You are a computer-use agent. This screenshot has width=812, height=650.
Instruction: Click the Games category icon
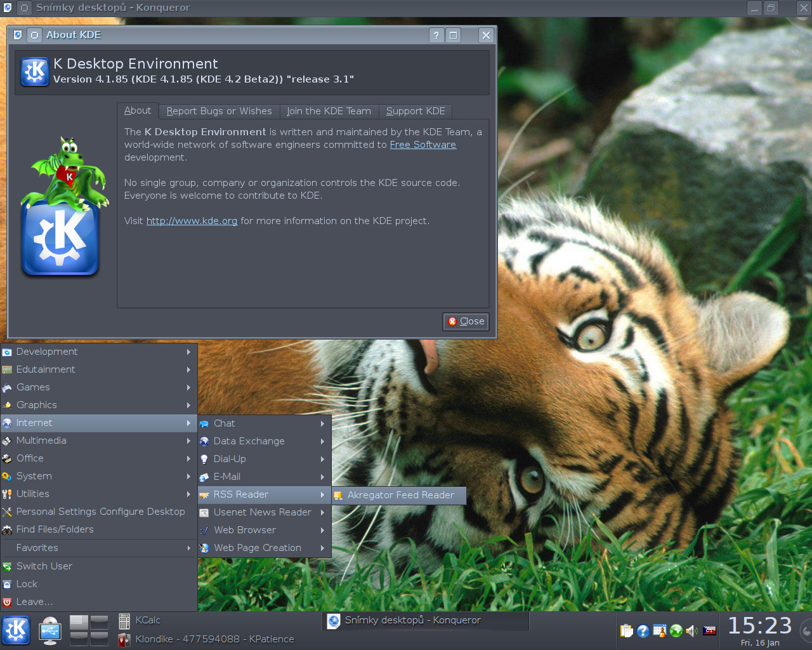coord(7,387)
